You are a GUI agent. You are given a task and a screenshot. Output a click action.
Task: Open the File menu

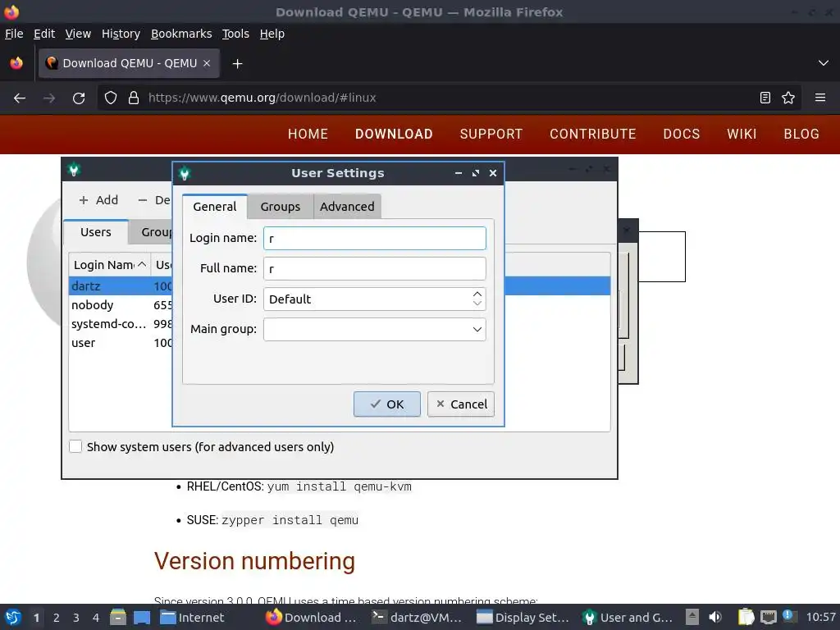[14, 34]
